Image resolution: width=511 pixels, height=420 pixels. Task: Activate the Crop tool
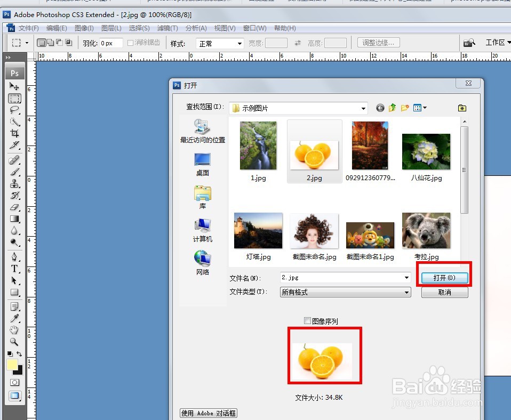coord(14,133)
